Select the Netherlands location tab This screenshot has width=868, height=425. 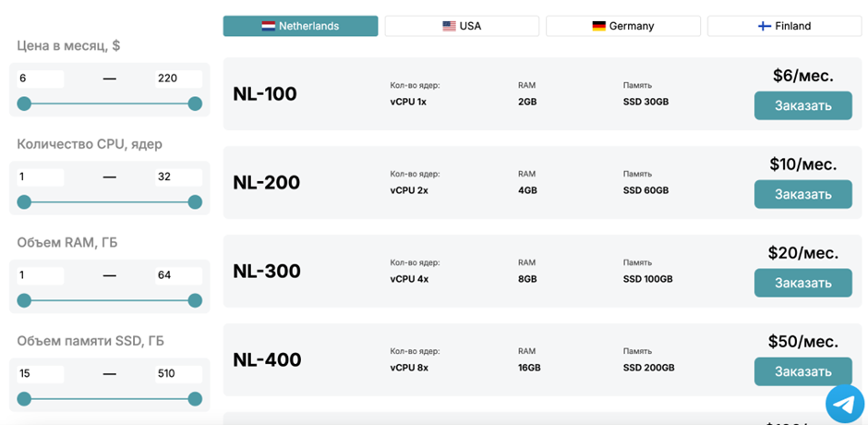coord(300,26)
